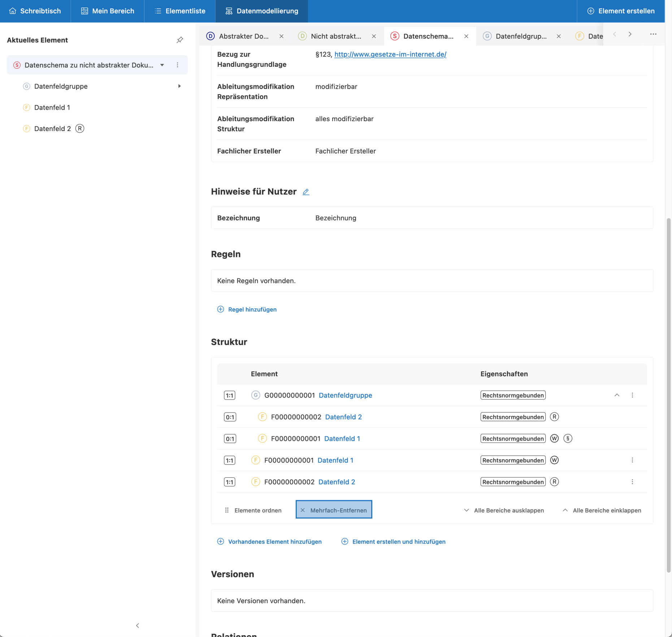Open three-dot menu for Datenschema sidebar item
Image resolution: width=672 pixels, height=637 pixels.
tap(177, 65)
